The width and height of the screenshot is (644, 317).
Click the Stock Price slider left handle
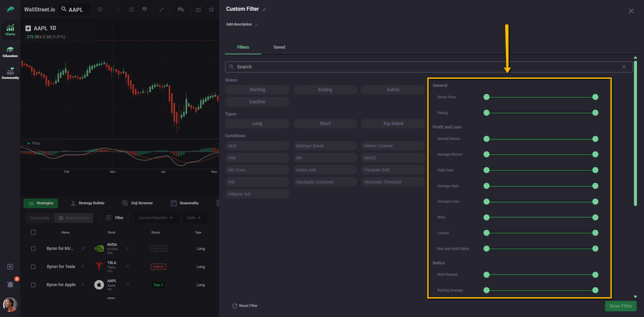(x=486, y=97)
